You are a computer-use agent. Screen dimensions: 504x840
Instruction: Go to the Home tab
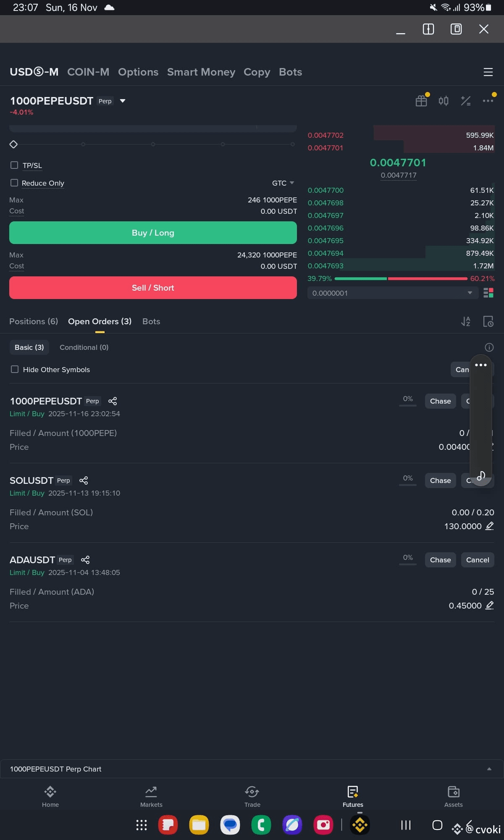[x=50, y=796]
